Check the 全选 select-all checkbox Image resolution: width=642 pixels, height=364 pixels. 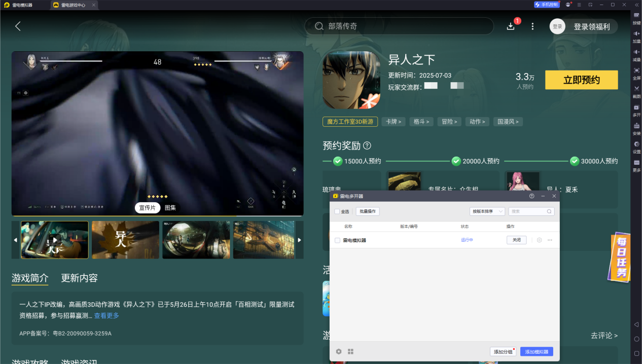(x=337, y=211)
